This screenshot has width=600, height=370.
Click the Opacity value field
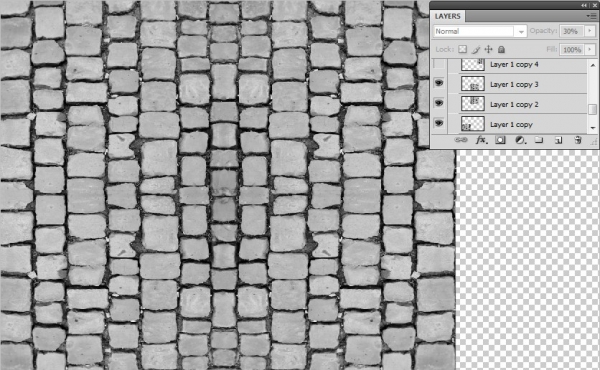pyautogui.click(x=572, y=31)
